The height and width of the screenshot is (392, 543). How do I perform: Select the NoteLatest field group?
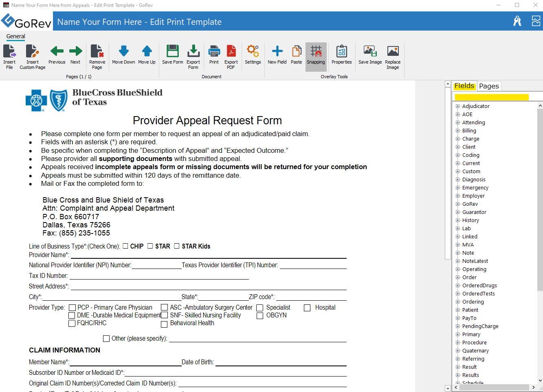475,261
